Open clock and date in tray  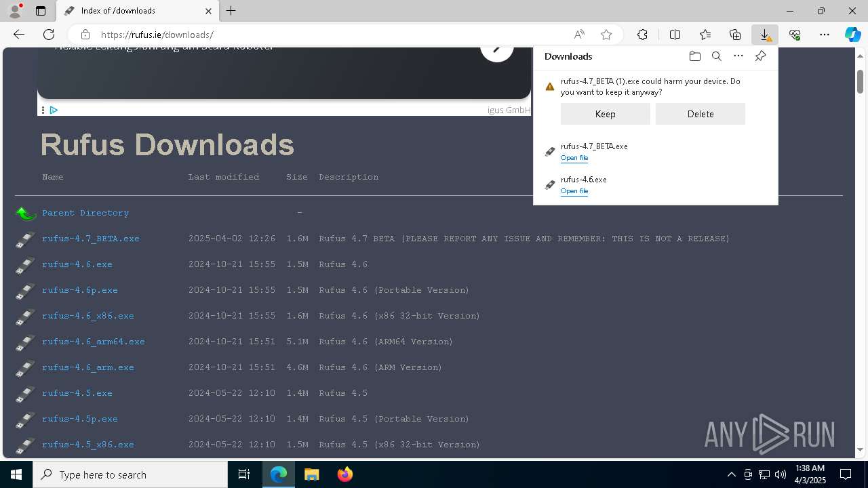coord(810,474)
